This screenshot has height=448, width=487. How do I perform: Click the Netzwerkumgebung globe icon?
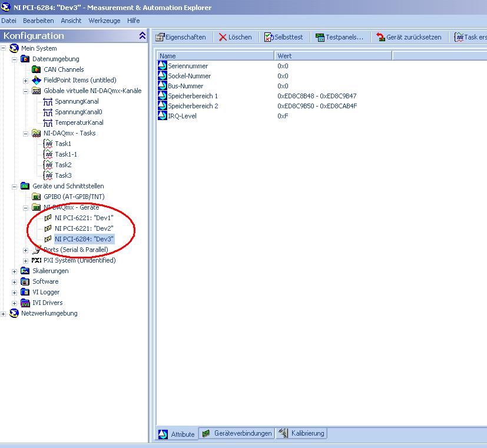(x=14, y=313)
